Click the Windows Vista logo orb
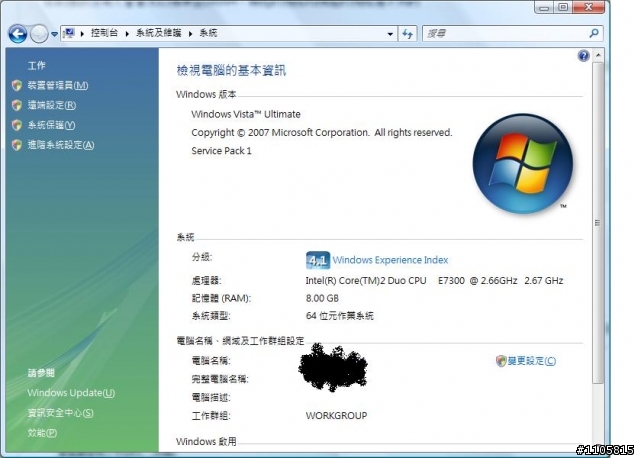Screen dimensions: 640x458 [522, 163]
